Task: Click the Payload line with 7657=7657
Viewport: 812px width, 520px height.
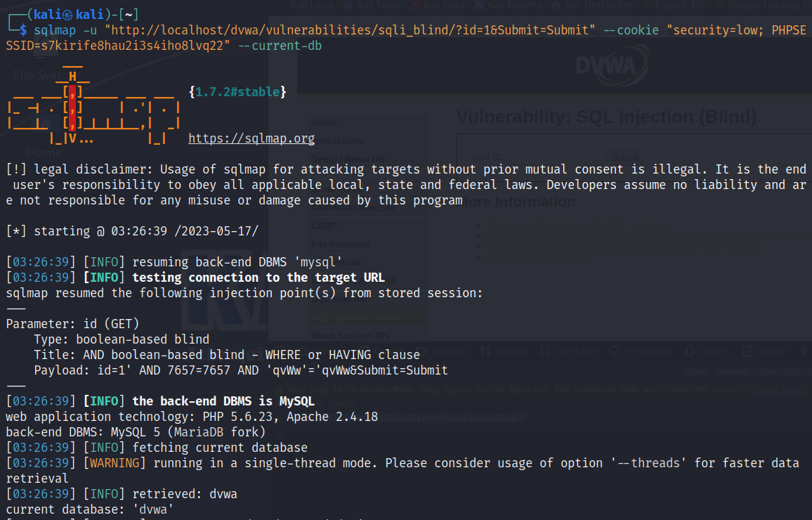Action: click(x=241, y=370)
